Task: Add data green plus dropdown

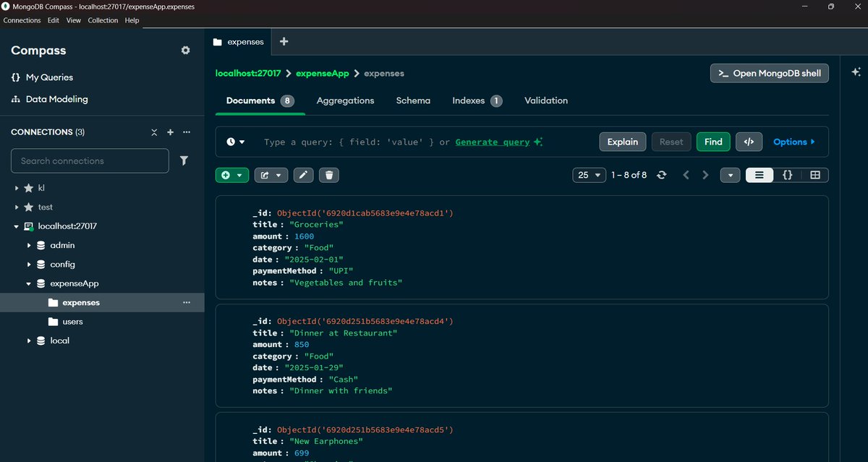Action: [x=232, y=175]
